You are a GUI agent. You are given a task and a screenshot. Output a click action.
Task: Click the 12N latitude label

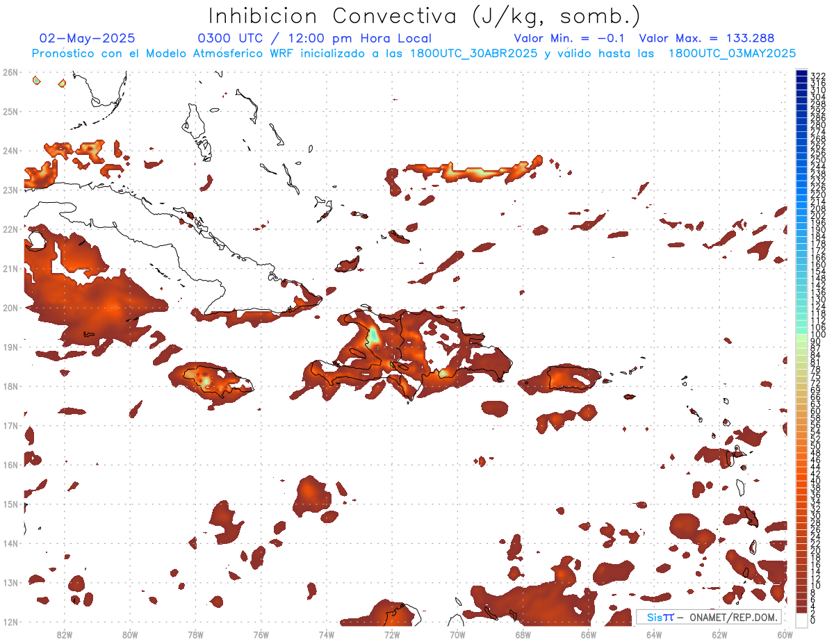(10, 622)
